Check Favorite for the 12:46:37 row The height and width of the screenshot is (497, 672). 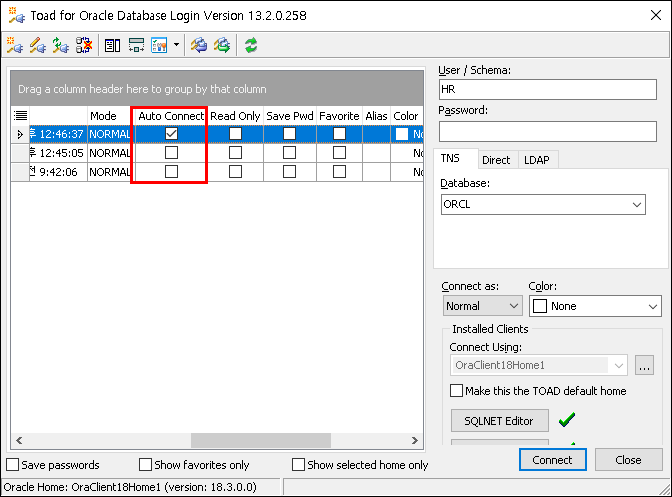pos(339,134)
